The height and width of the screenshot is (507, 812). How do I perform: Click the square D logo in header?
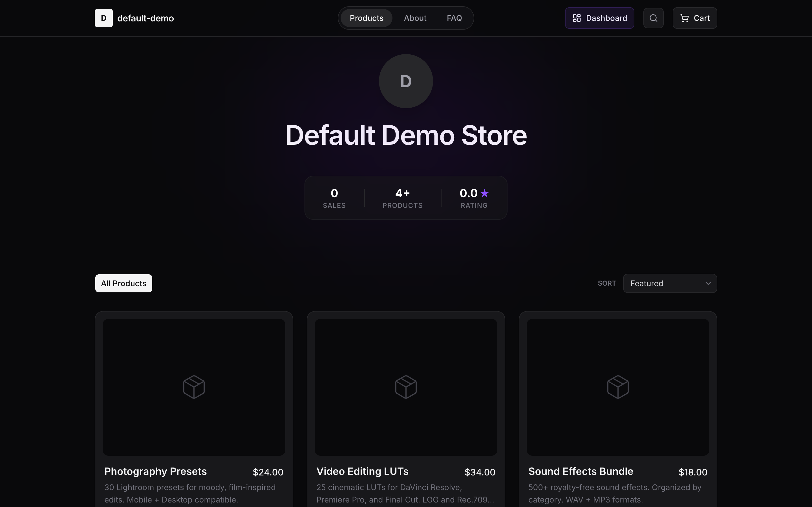[104, 18]
